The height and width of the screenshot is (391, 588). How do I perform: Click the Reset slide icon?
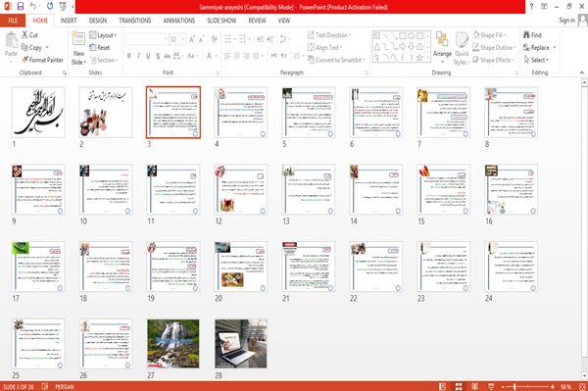tap(93, 47)
